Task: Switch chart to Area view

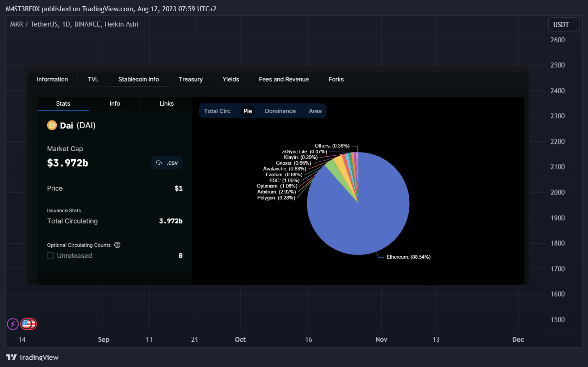Action: tap(315, 111)
